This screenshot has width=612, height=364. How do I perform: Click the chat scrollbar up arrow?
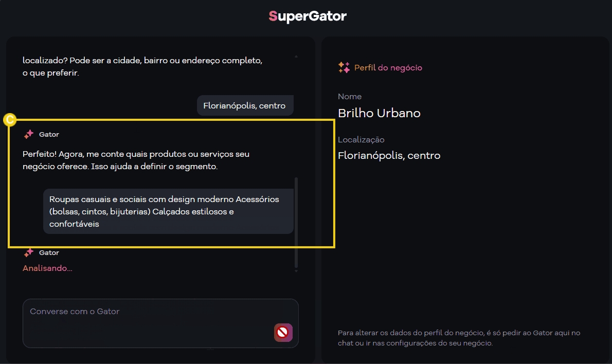pos(296,56)
